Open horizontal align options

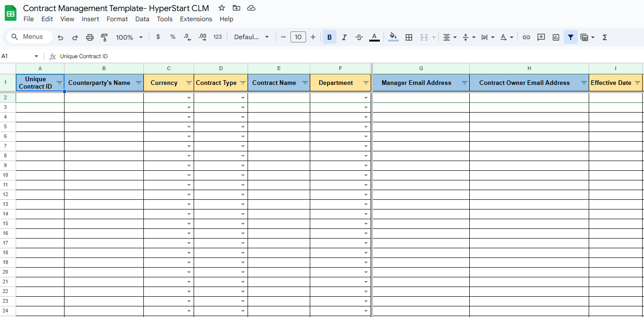coord(449,37)
